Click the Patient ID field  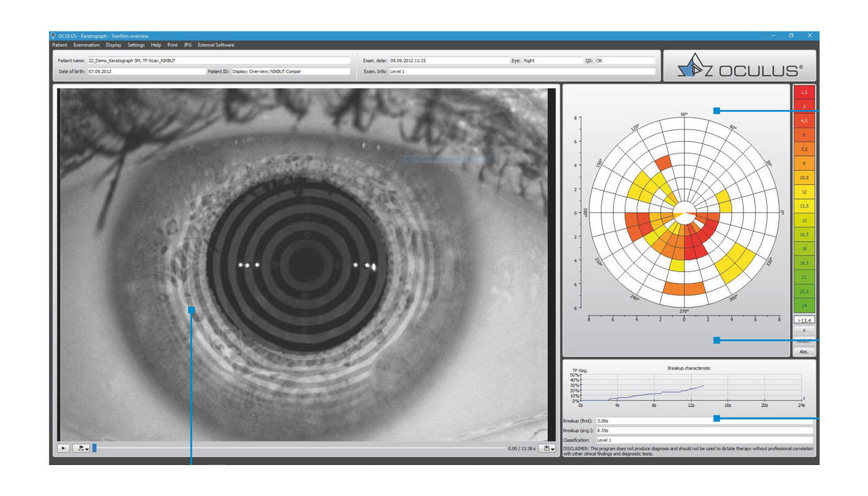click(291, 71)
